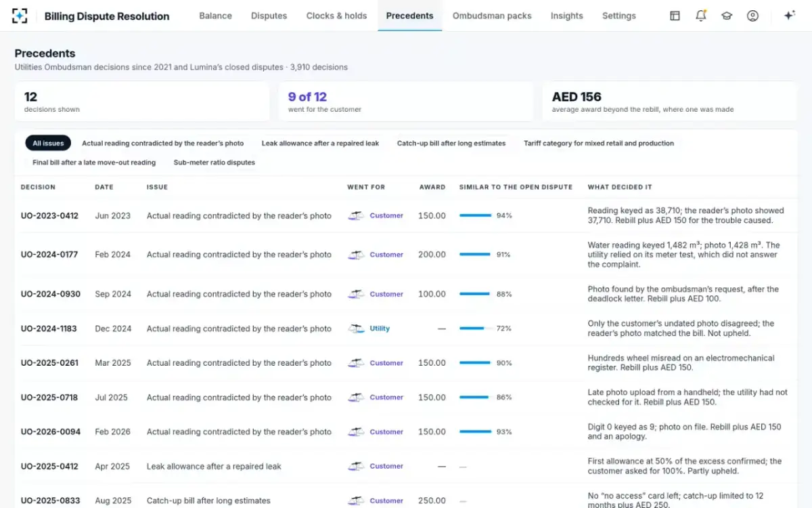Click the Jun 2023 date cell

pos(112,215)
